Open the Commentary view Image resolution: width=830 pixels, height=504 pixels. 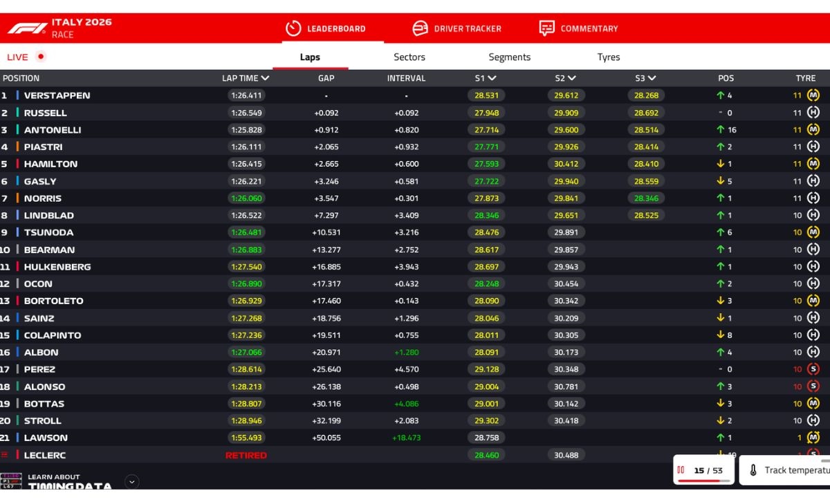(x=579, y=28)
